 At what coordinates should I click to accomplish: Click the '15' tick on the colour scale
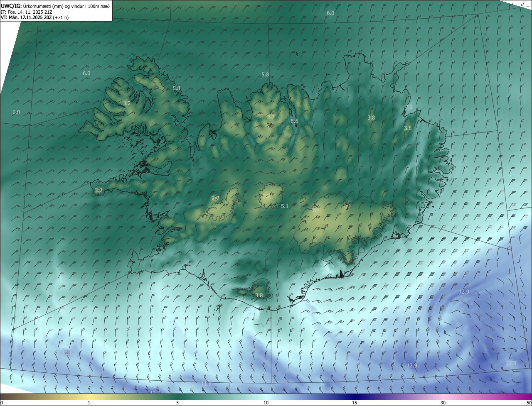355,403
